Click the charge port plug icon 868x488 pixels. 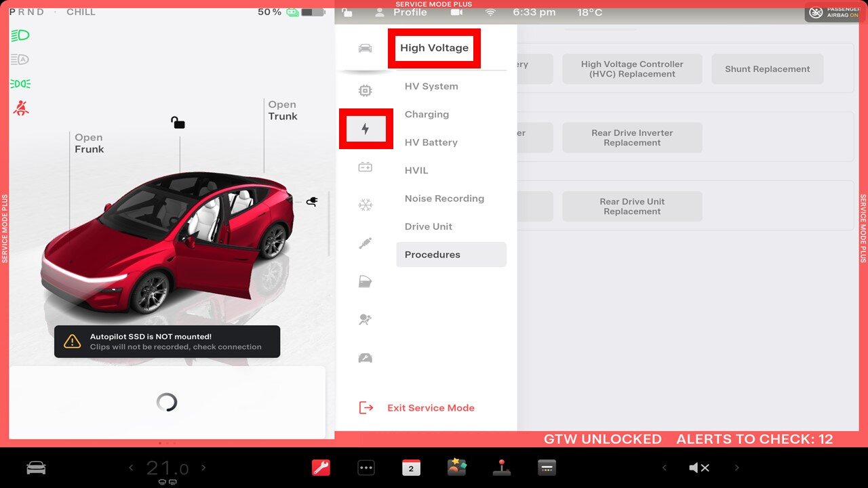coord(312,201)
